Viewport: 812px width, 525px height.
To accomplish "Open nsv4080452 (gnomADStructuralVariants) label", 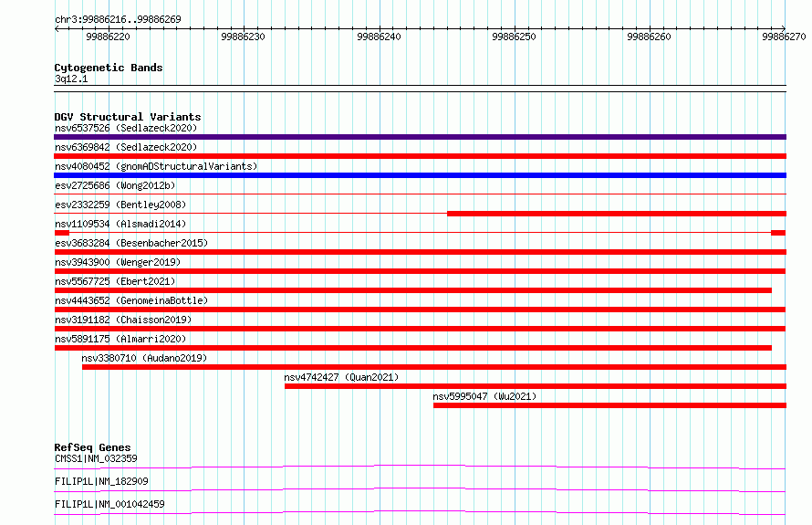I will pyautogui.click(x=156, y=166).
